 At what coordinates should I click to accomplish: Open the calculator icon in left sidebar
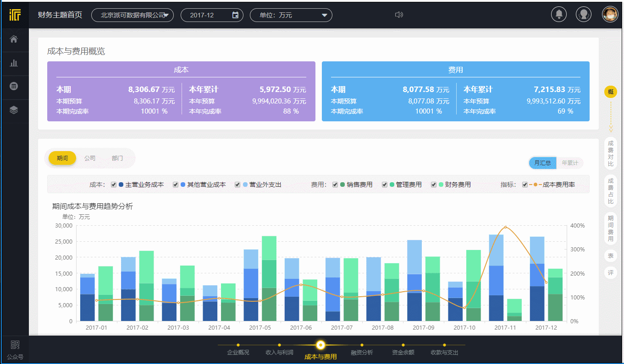[x=14, y=86]
